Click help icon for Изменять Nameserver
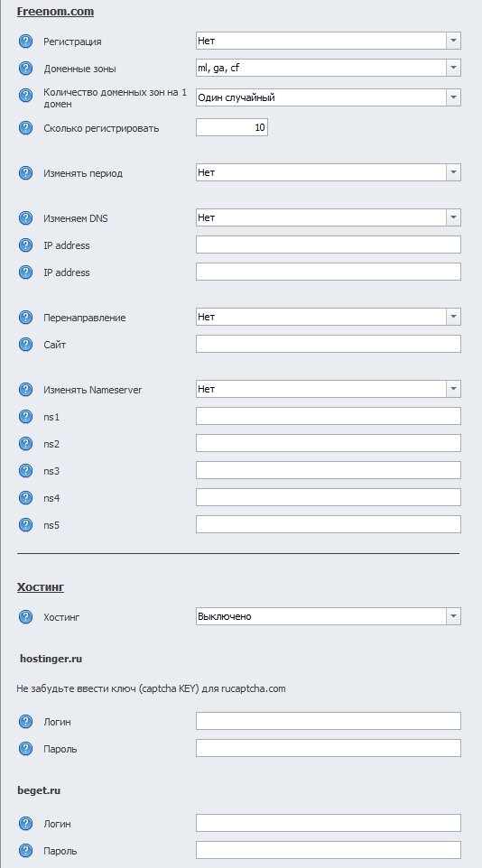Viewport: 482px width, 868px height. click(25, 389)
